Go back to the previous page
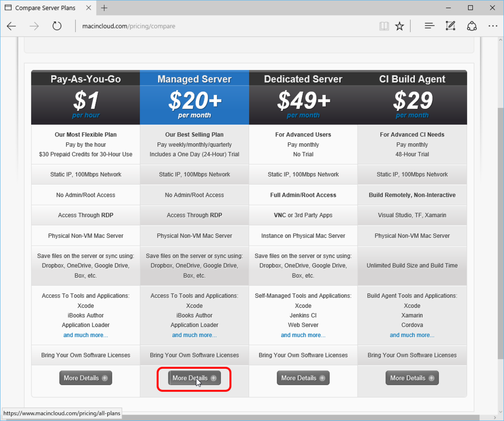The width and height of the screenshot is (504, 421). (x=11, y=26)
